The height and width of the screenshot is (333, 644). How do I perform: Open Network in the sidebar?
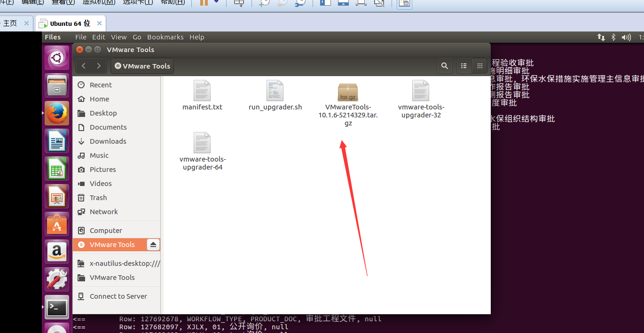[x=117, y=212]
